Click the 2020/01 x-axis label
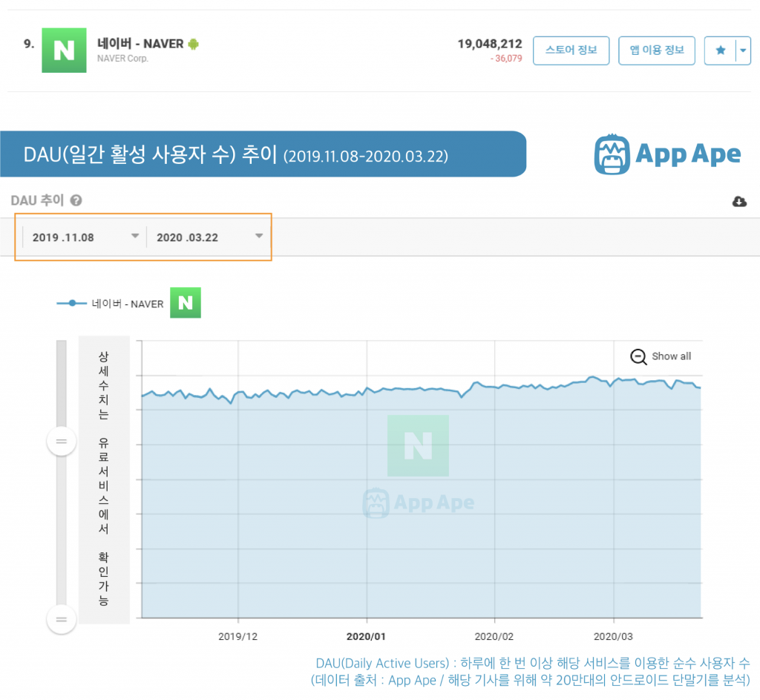The width and height of the screenshot is (760, 700). click(x=366, y=636)
